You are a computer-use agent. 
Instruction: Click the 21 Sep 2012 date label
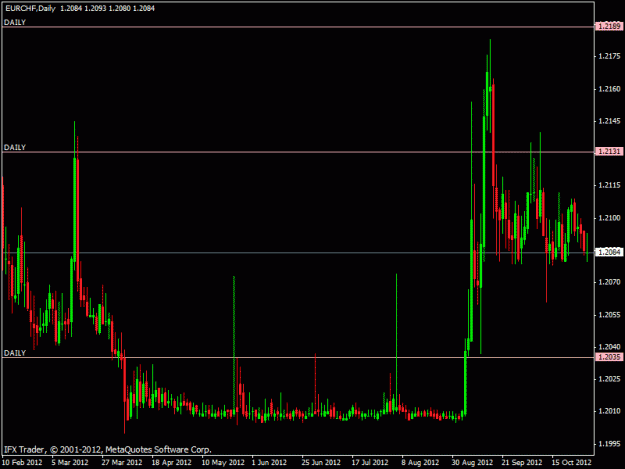(522, 462)
